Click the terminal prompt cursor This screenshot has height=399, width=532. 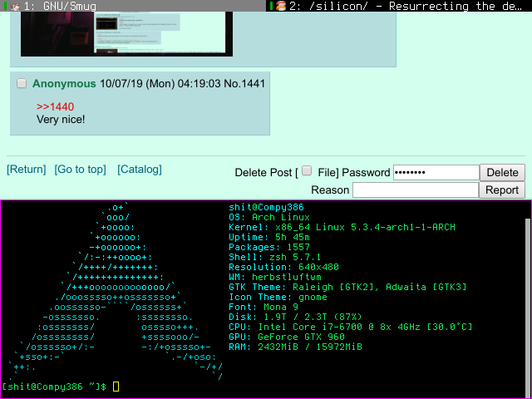[x=116, y=387]
